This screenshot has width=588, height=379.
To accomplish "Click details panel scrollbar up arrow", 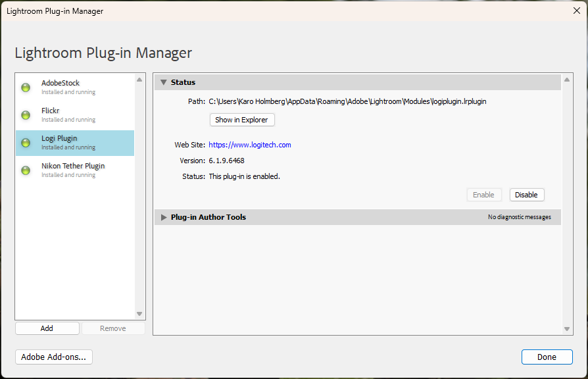I will [567, 80].
